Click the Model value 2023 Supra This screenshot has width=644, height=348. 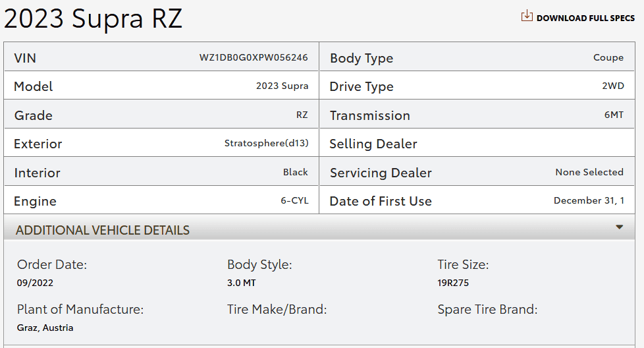282,86
